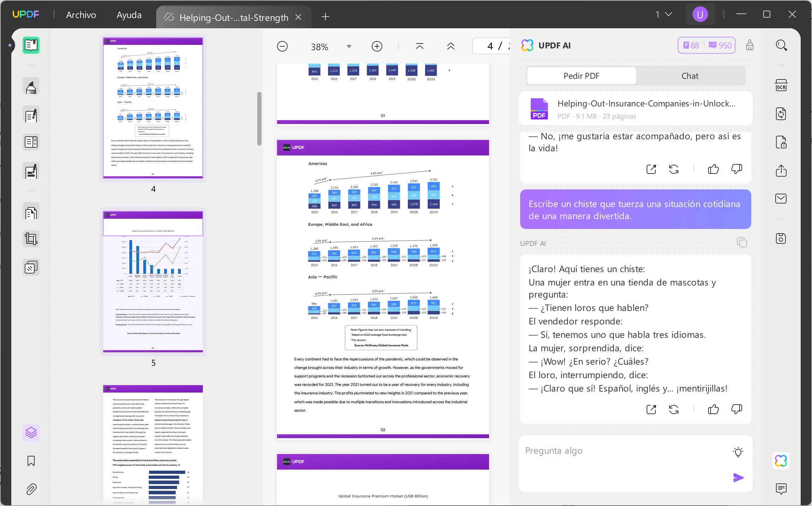The height and width of the screenshot is (506, 812).
Task: Open the Protect PDF lock tool
Action: [781, 142]
